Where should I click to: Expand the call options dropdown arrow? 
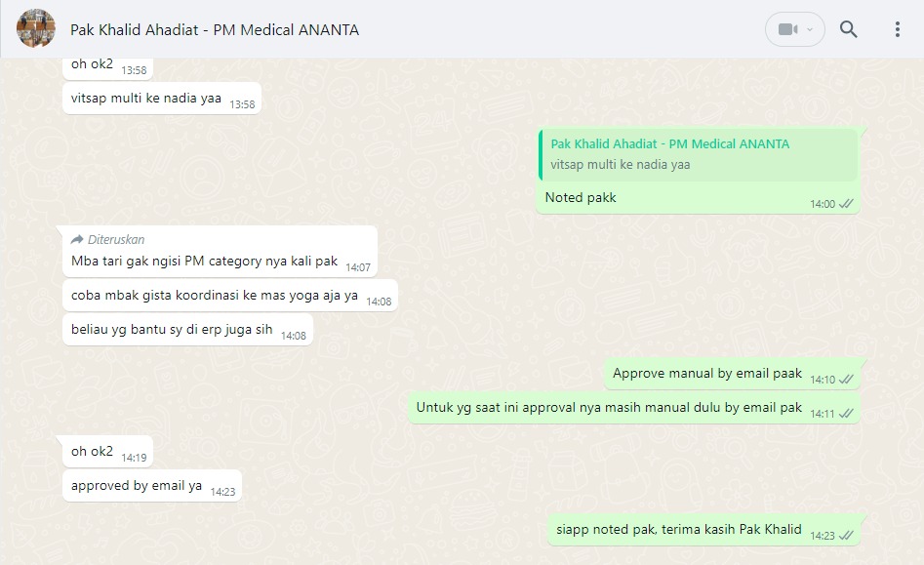[810, 29]
